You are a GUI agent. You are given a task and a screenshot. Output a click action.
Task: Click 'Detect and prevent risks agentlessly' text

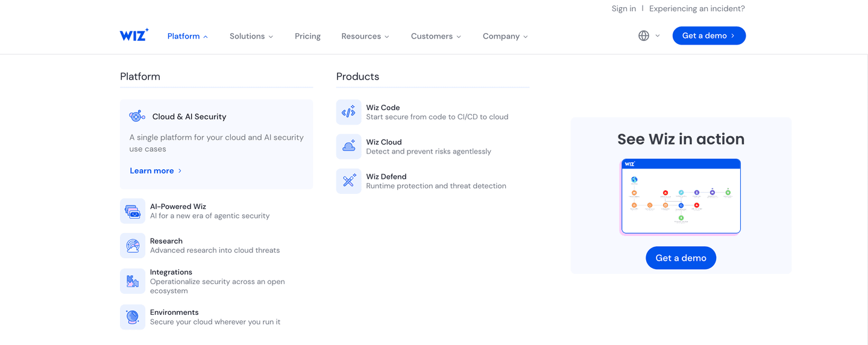pos(429,151)
